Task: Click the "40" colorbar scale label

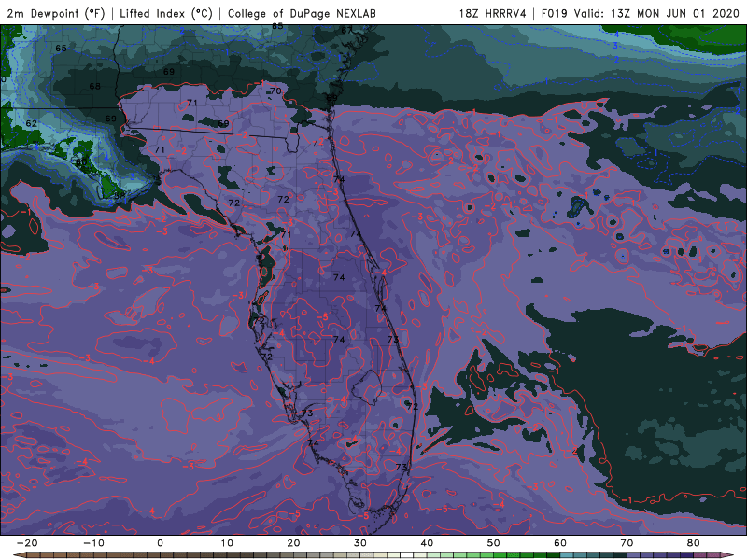Action: [427, 543]
